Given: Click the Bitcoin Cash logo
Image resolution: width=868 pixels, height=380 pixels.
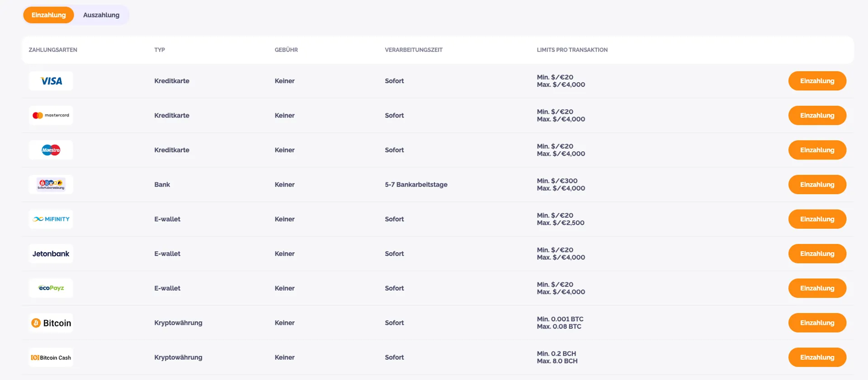Looking at the screenshot, I should (x=51, y=357).
